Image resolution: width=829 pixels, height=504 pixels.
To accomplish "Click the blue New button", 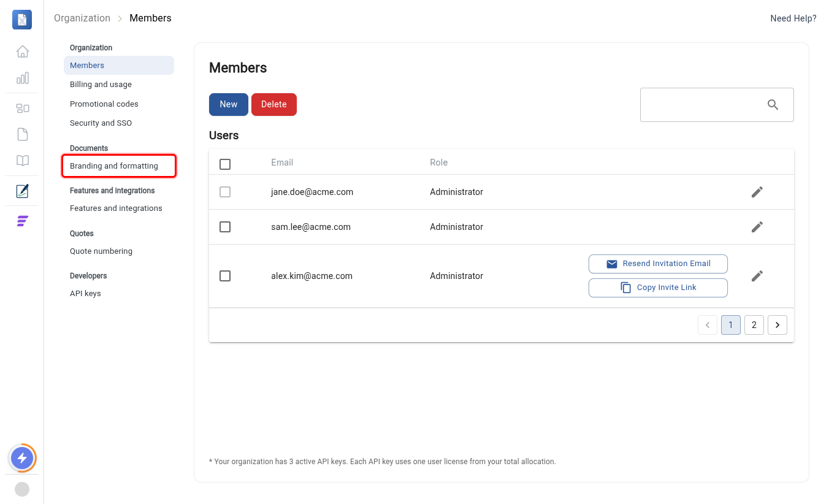I will coord(229,104).
